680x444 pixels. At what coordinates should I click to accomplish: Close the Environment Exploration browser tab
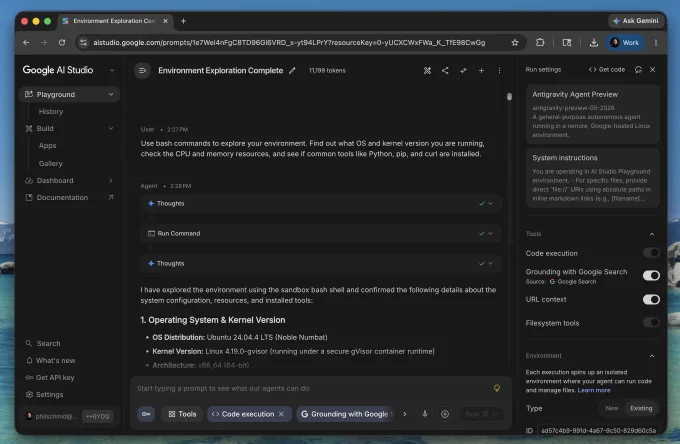(165, 21)
